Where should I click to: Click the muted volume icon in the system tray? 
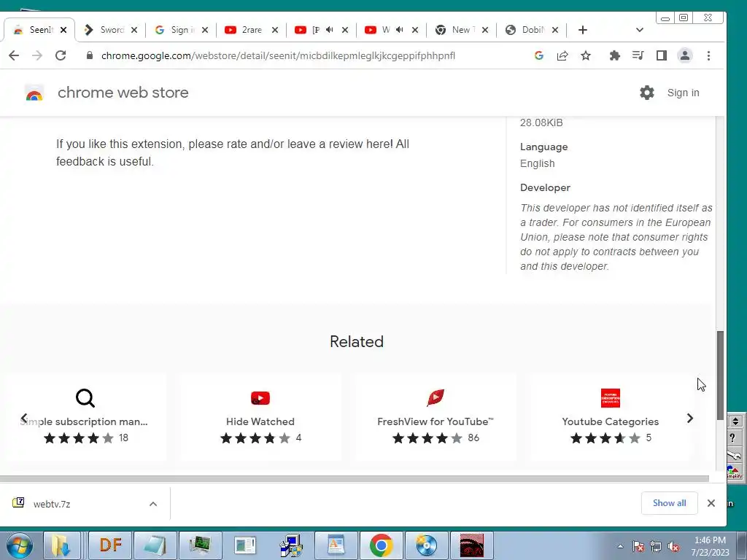click(x=673, y=546)
